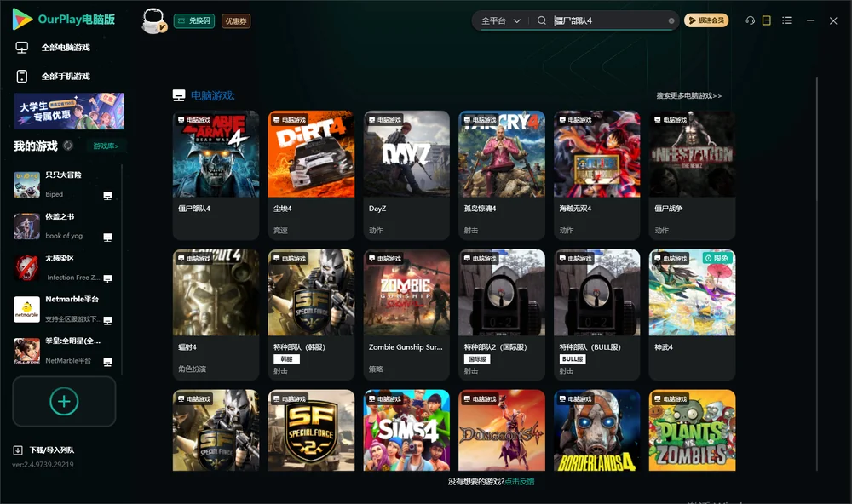Select 无感染区 Infection Free Zone
The width and height of the screenshot is (852, 504).
point(64,267)
